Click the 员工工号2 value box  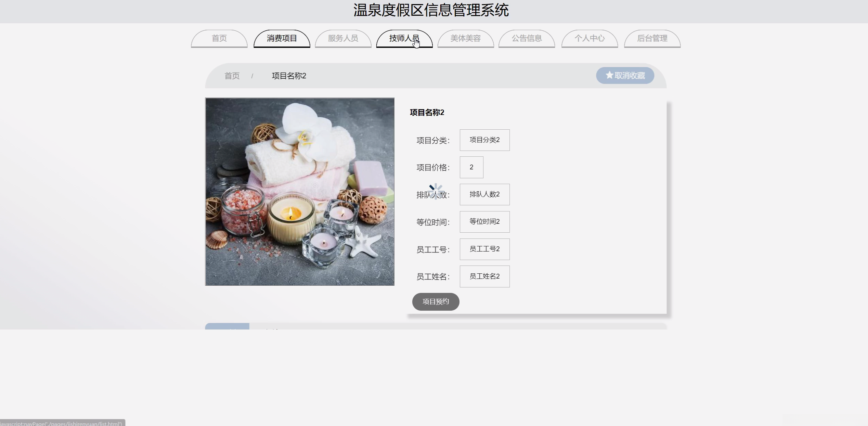[484, 249]
